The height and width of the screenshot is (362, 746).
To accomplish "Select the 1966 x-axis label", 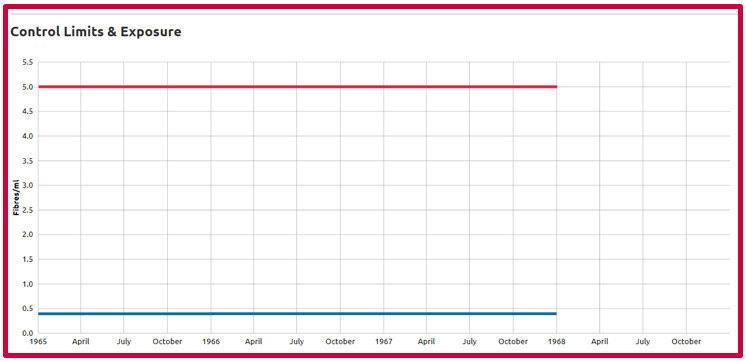I will click(x=211, y=342).
